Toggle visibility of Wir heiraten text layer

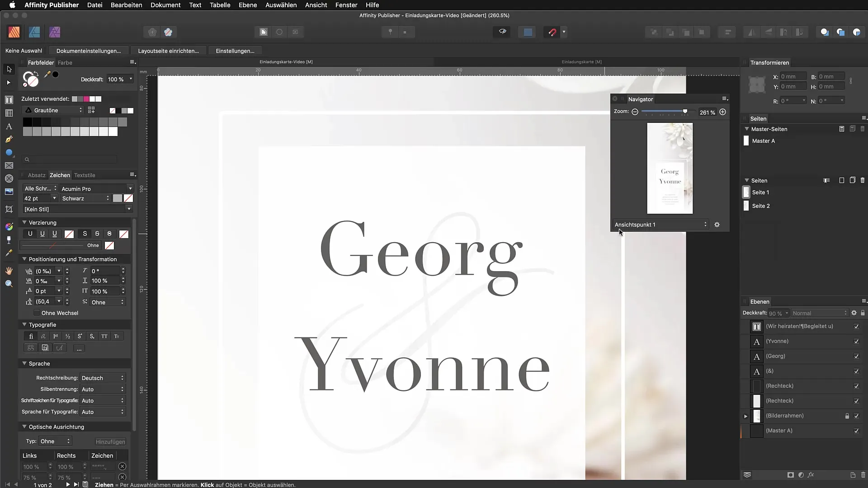coord(856,327)
